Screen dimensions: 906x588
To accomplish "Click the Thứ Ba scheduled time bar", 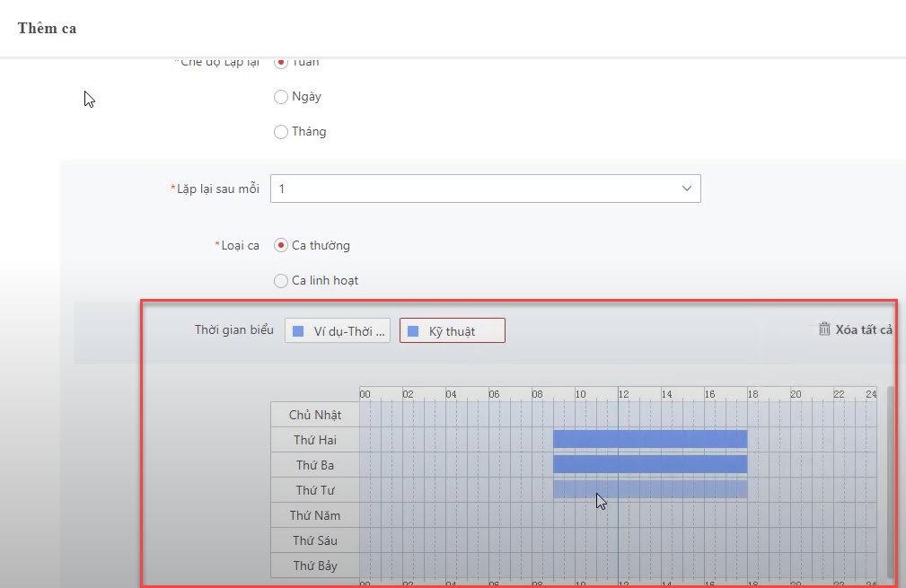I will 649,464.
